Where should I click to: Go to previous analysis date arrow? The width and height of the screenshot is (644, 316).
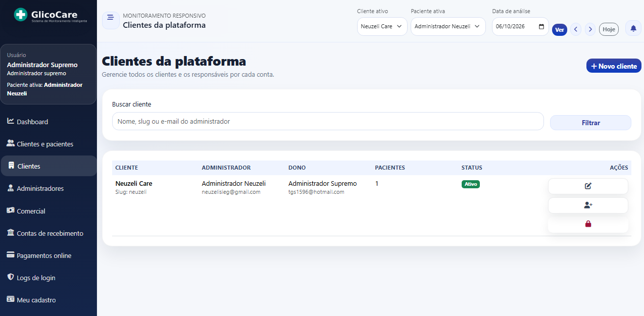click(x=576, y=29)
